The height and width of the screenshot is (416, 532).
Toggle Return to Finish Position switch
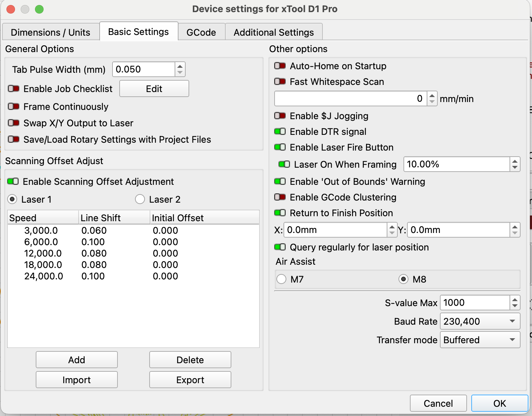point(280,213)
